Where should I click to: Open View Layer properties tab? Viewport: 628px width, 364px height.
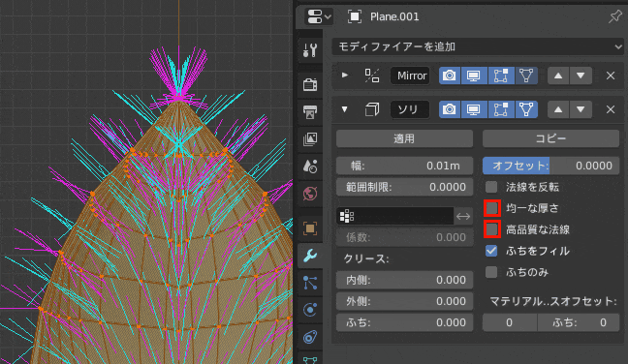click(x=310, y=139)
